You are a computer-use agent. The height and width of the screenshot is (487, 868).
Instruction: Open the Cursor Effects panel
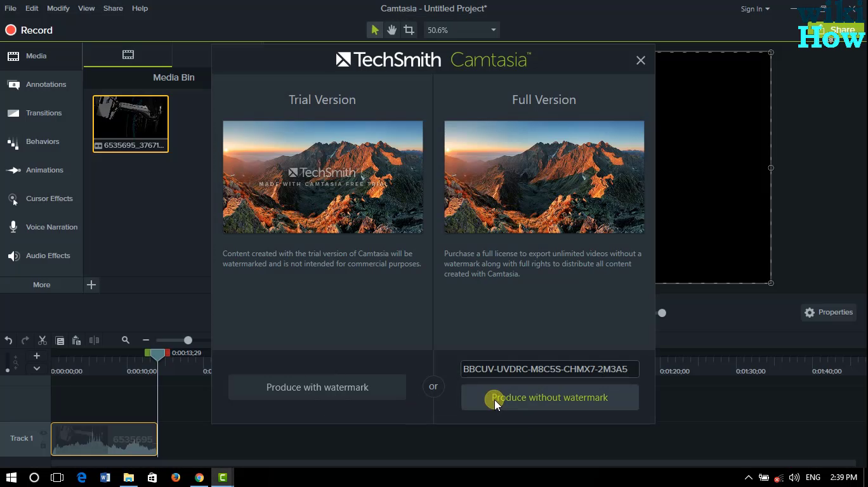41,198
